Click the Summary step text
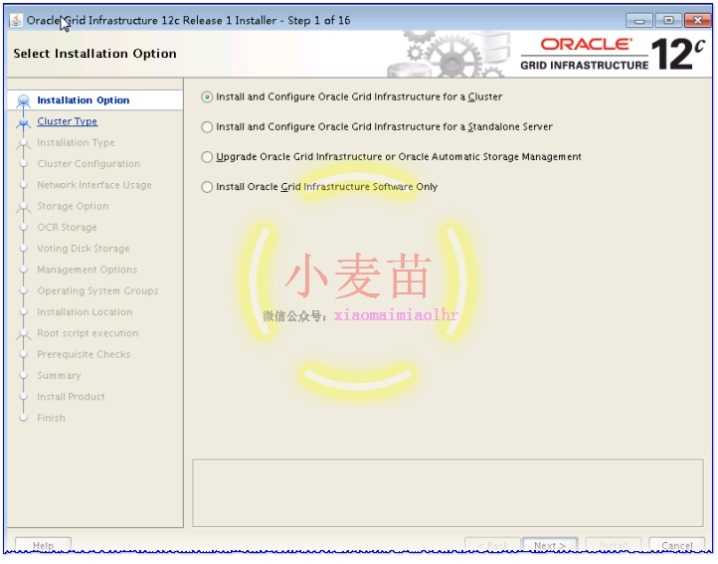718x564 pixels. [x=59, y=375]
